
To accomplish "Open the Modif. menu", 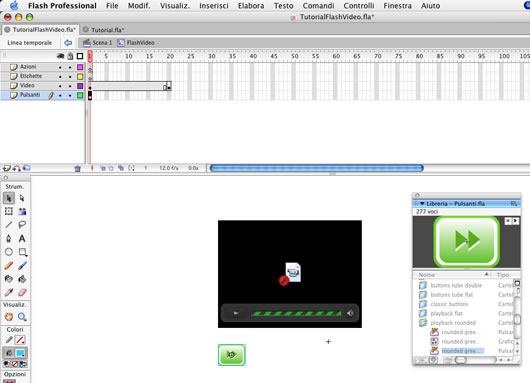I will 139,6.
